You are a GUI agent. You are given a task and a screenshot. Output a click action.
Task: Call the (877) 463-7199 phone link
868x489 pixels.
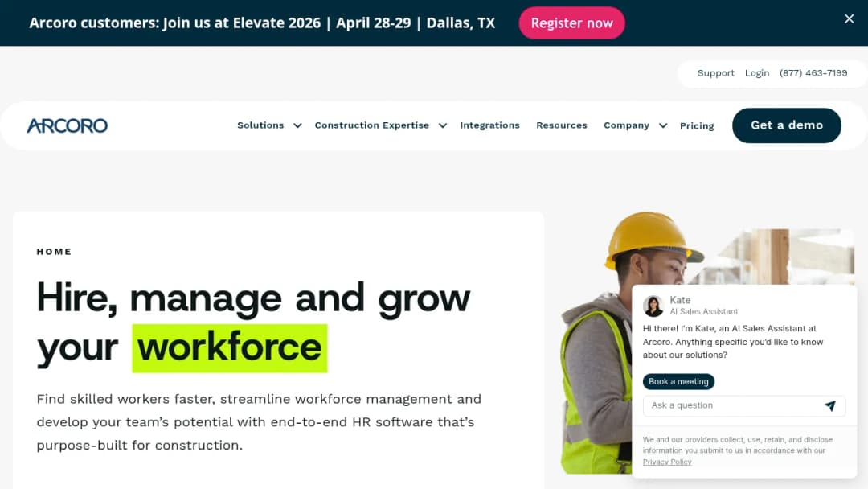tap(813, 73)
